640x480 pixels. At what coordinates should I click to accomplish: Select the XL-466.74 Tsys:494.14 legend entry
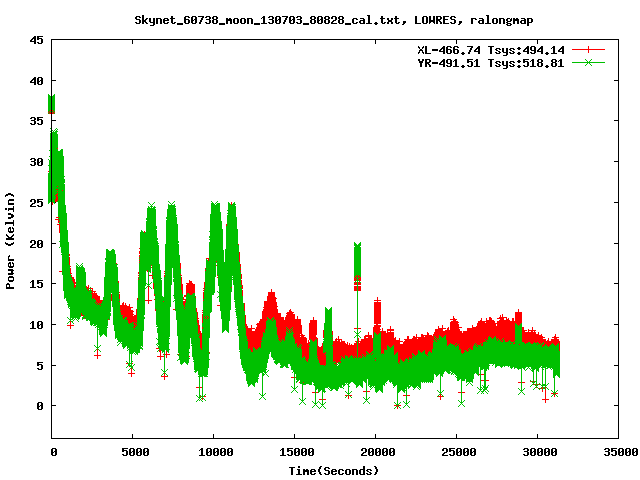[491, 50]
